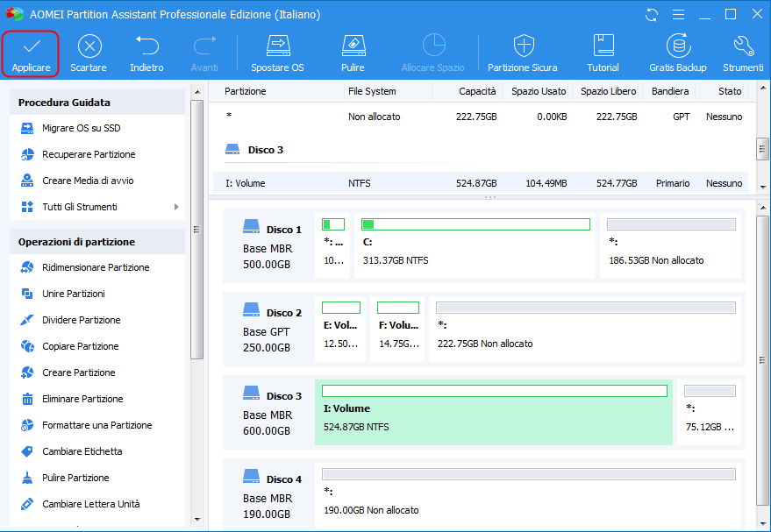771x532 pixels.
Task: Open Gratis Backup from toolbar
Action: [x=677, y=46]
